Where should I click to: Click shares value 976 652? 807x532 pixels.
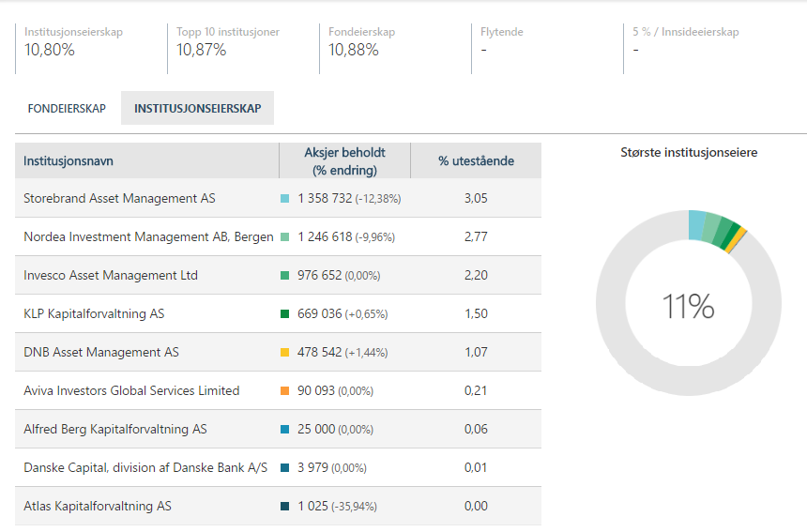click(x=320, y=275)
